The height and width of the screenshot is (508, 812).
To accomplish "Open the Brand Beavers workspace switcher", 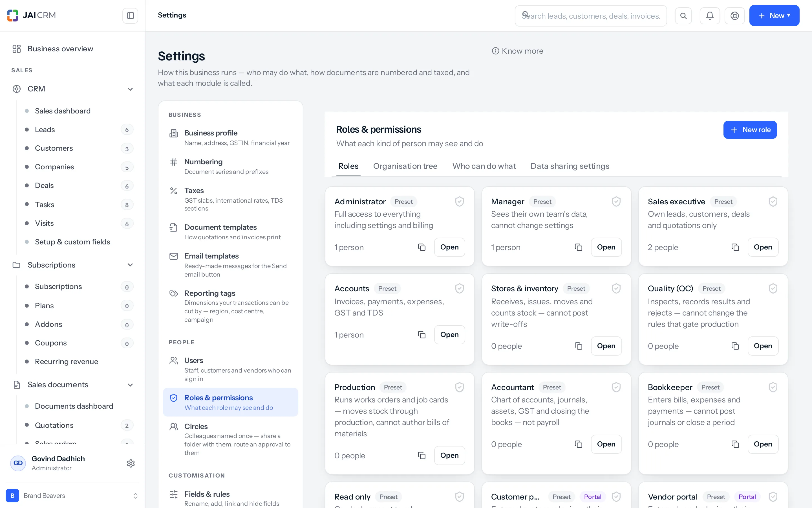I will 72,496.
